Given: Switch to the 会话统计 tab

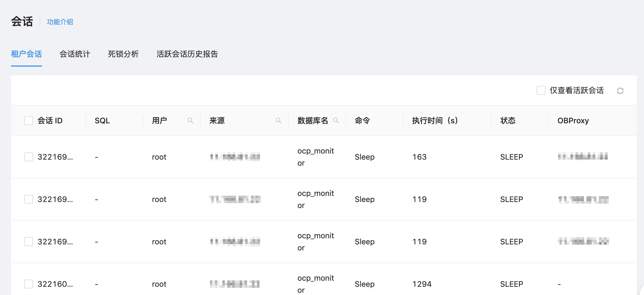Looking at the screenshot, I should click(x=75, y=54).
